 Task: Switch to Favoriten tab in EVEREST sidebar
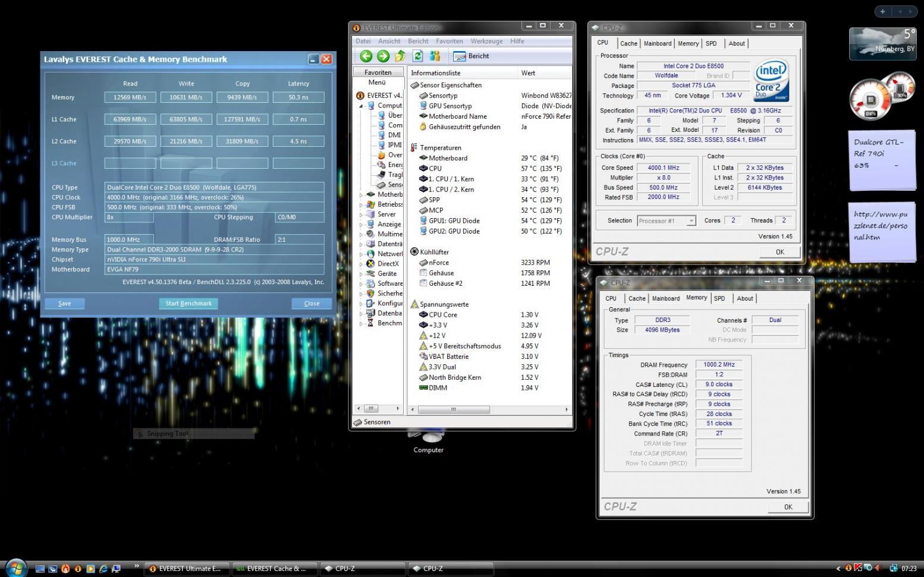[378, 72]
